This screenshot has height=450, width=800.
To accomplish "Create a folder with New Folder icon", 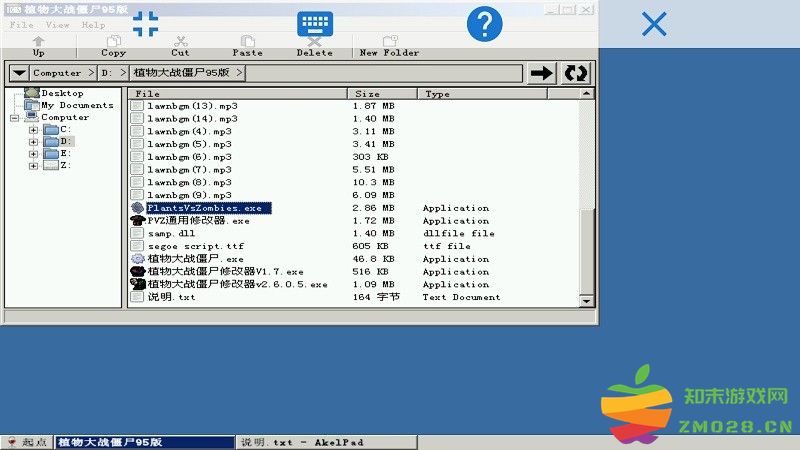I will pos(389,44).
